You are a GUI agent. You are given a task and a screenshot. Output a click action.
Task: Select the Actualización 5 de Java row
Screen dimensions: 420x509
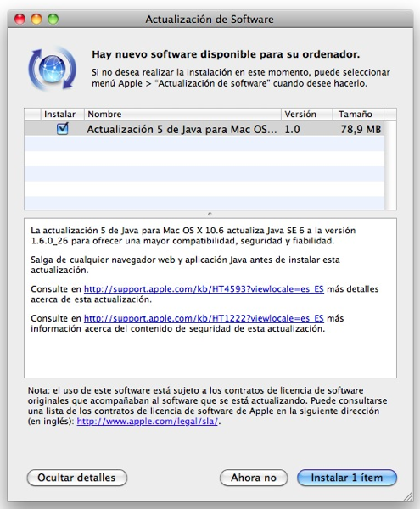204,129
